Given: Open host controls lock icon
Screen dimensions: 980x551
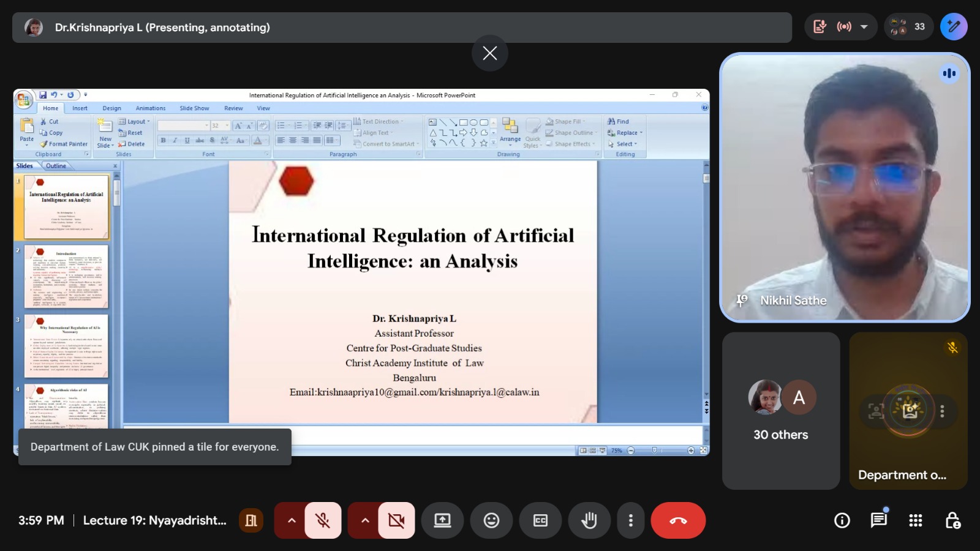Looking at the screenshot, I should pyautogui.click(x=952, y=520).
